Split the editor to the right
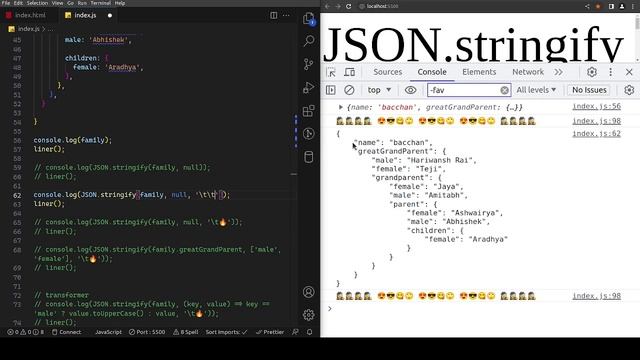Screen dimensions: 640x360 [273, 16]
